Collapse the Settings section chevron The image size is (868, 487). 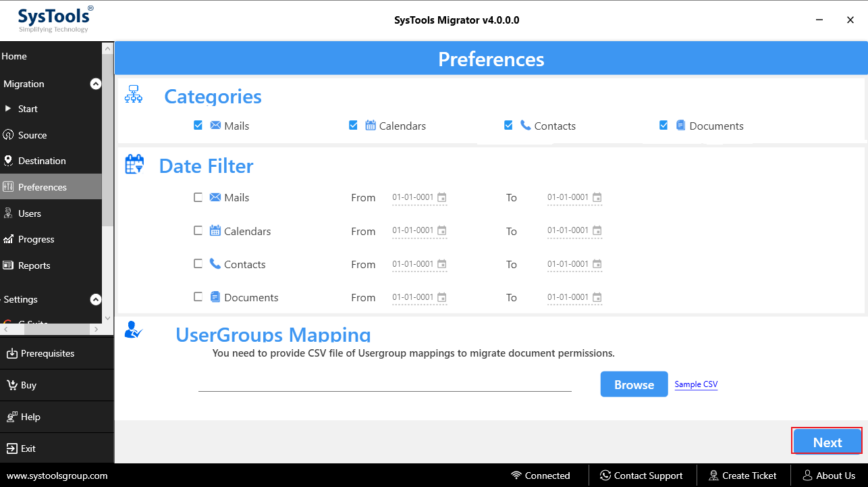click(x=96, y=299)
